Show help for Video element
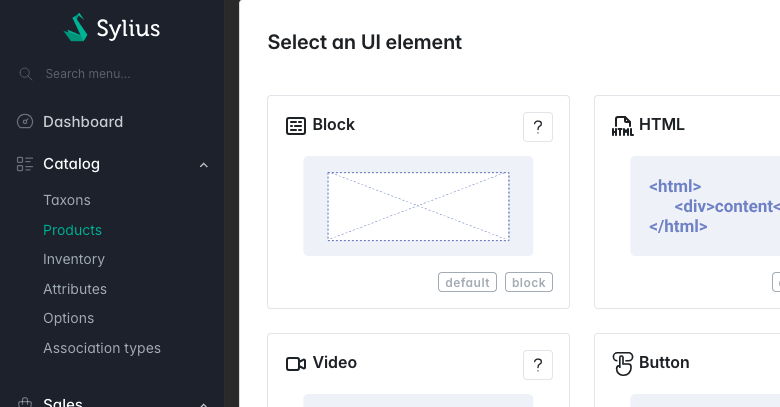Viewport: 780px width, 407px height. (x=538, y=365)
